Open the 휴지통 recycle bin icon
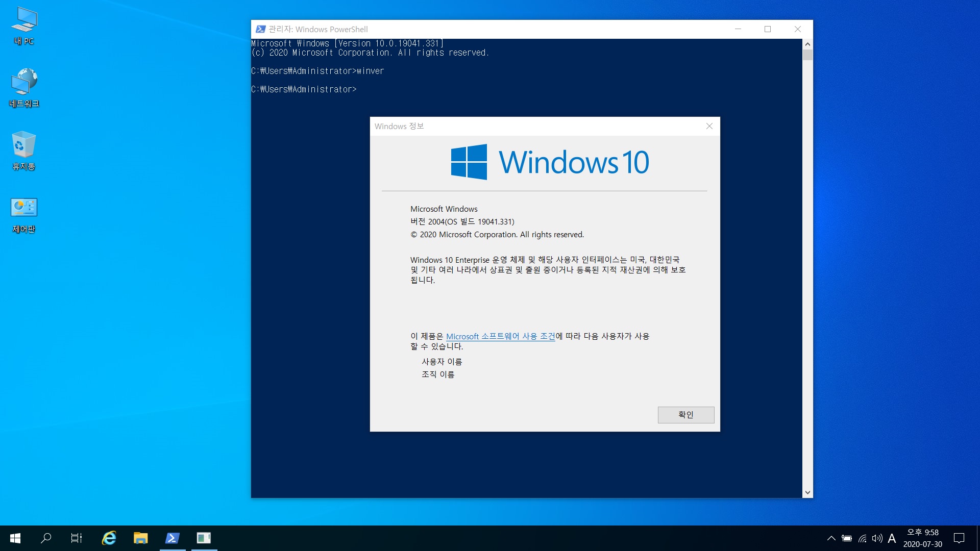 coord(24,151)
